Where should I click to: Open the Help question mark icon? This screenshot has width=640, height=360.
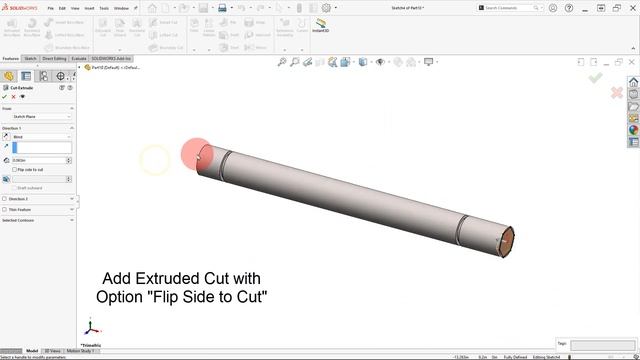[569, 8]
